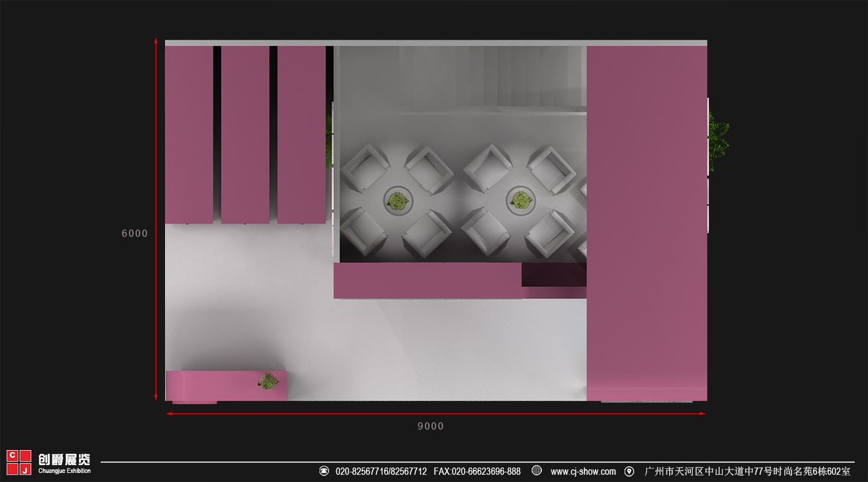Click the red CJ logo icon
Image resolution: width=868 pixels, height=482 pixels.
[x=18, y=462]
